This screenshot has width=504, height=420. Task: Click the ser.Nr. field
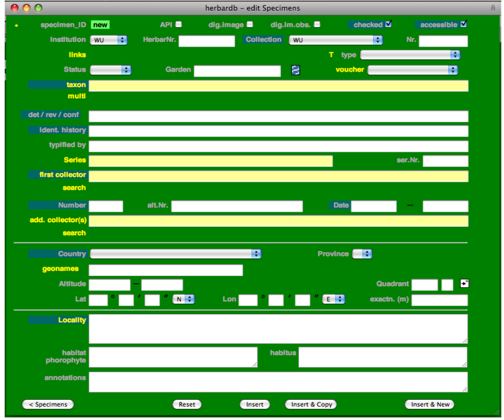(x=445, y=161)
